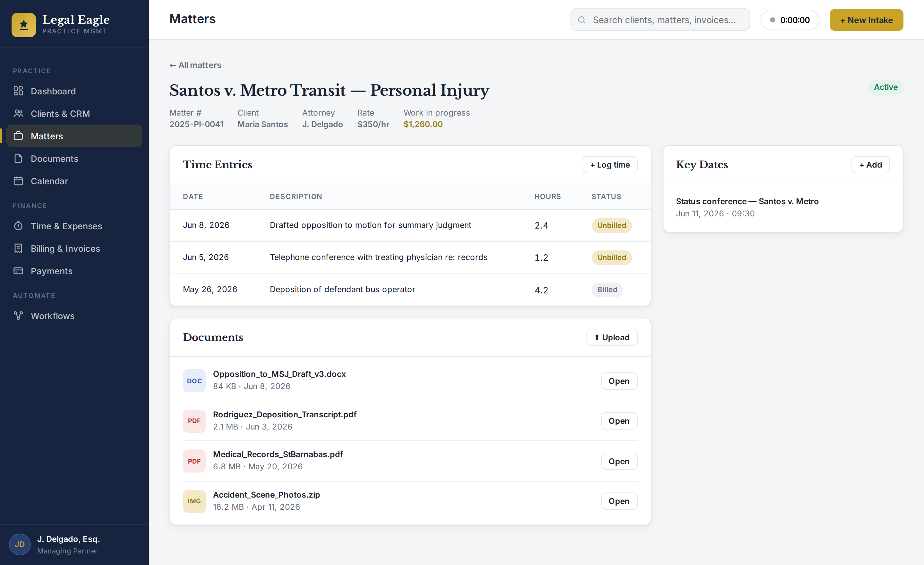Click the Payments card icon
Viewport: 924px width, 565px height.
click(18, 271)
